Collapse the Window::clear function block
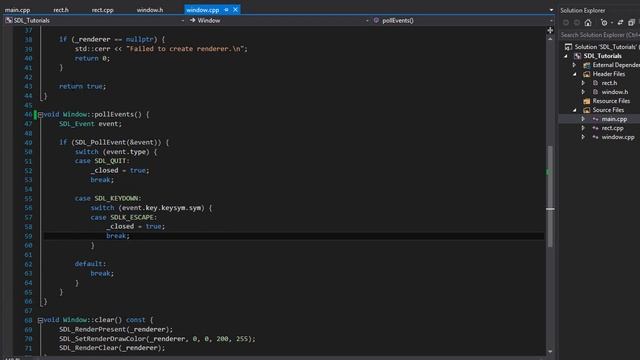Image resolution: width=640 pixels, height=360 pixels. pyautogui.click(x=40, y=320)
